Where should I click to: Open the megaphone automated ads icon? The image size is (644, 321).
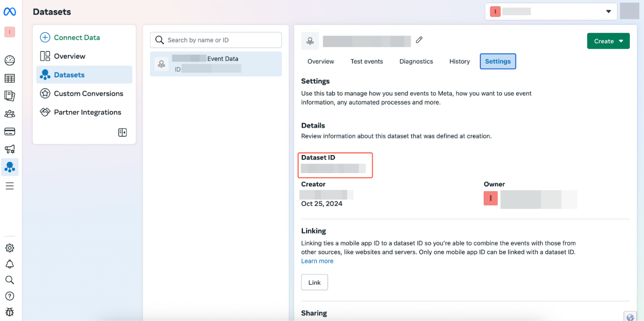[10, 149]
